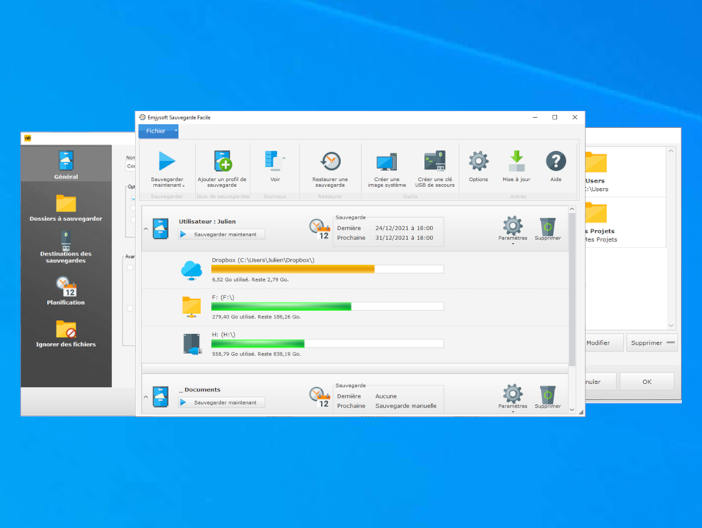The width and height of the screenshot is (702, 528).
Task: Click the profile list vertical scrollbar
Action: tap(572, 289)
